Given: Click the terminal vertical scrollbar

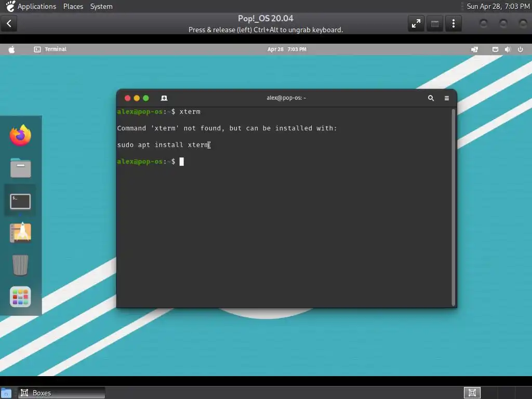Looking at the screenshot, I should click(453, 207).
